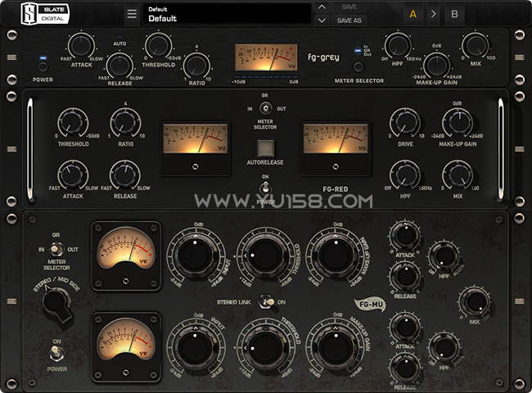The height and width of the screenshot is (393, 532).
Task: Click the SAVE AS button
Action: [x=349, y=20]
